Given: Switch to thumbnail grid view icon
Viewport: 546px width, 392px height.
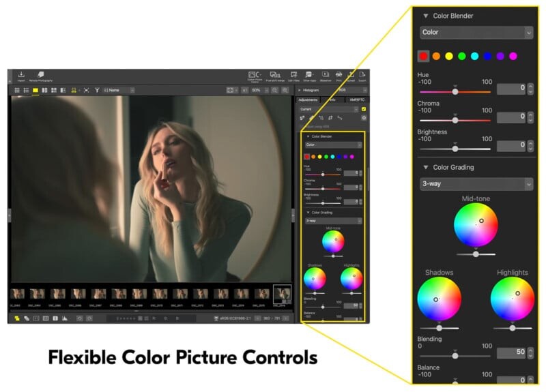Looking at the screenshot, I should pyautogui.click(x=16, y=90).
